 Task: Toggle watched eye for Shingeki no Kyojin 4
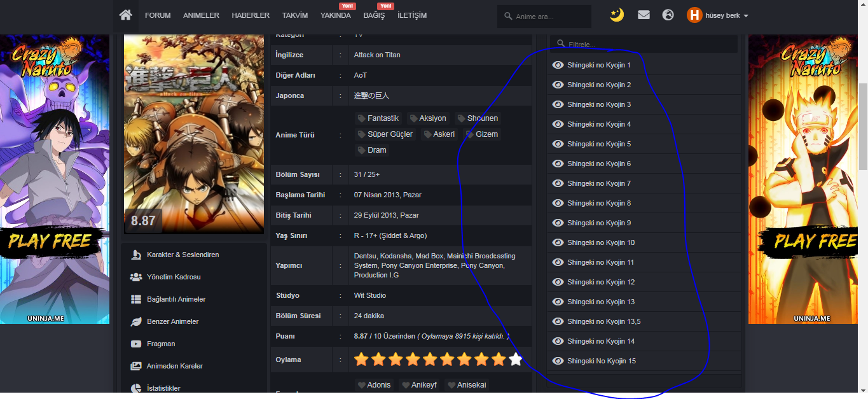click(x=558, y=124)
